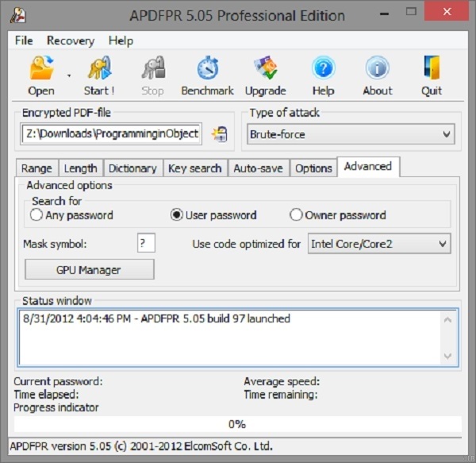Select Owner password search option

point(296,215)
